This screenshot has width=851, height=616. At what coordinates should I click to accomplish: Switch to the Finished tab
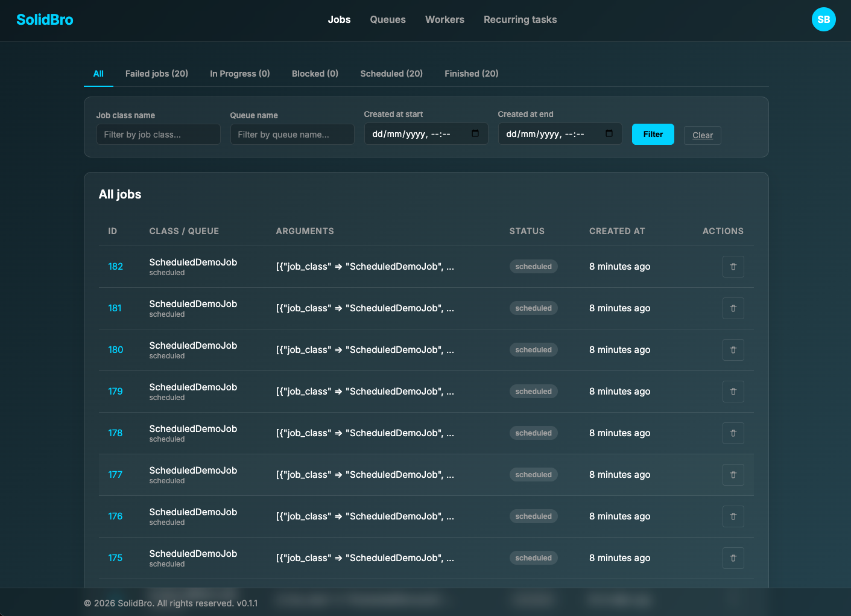(x=471, y=73)
